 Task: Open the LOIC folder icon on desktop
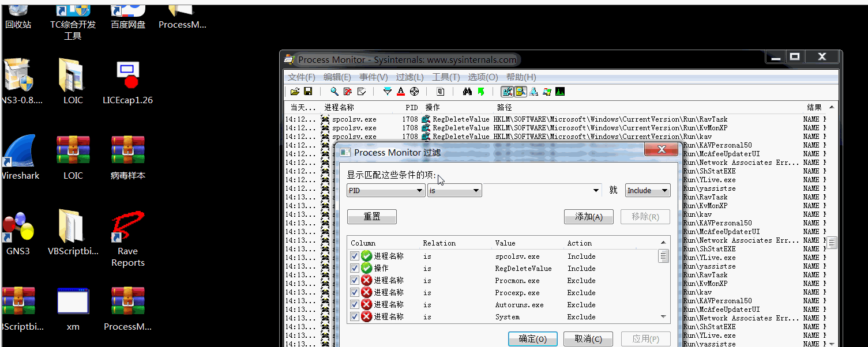coord(73,82)
